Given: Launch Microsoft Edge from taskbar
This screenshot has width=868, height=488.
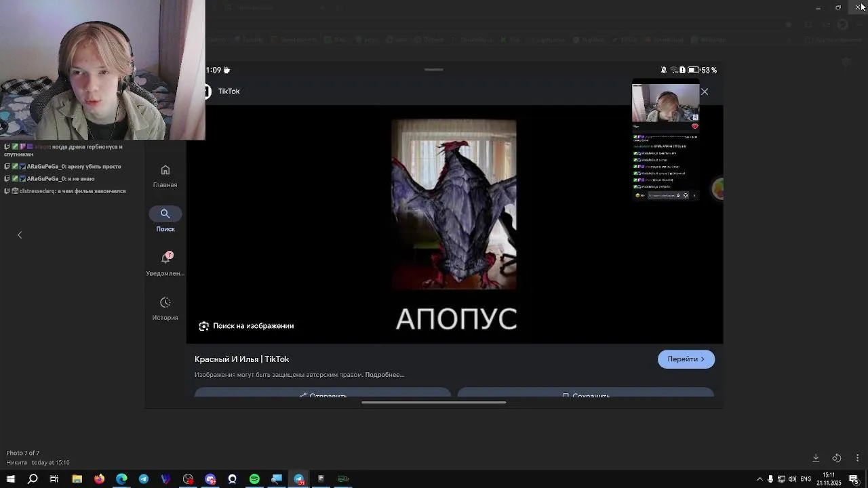Looking at the screenshot, I should click(121, 479).
